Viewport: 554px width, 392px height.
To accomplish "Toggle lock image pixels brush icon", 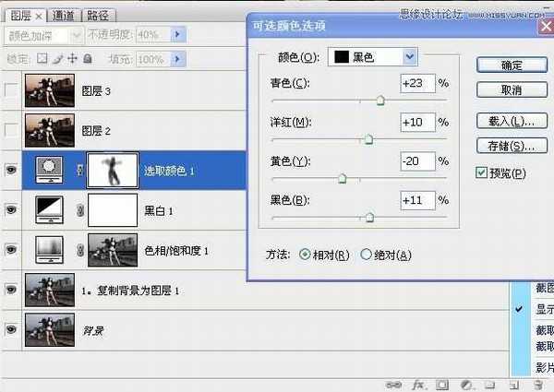I will 57,59.
